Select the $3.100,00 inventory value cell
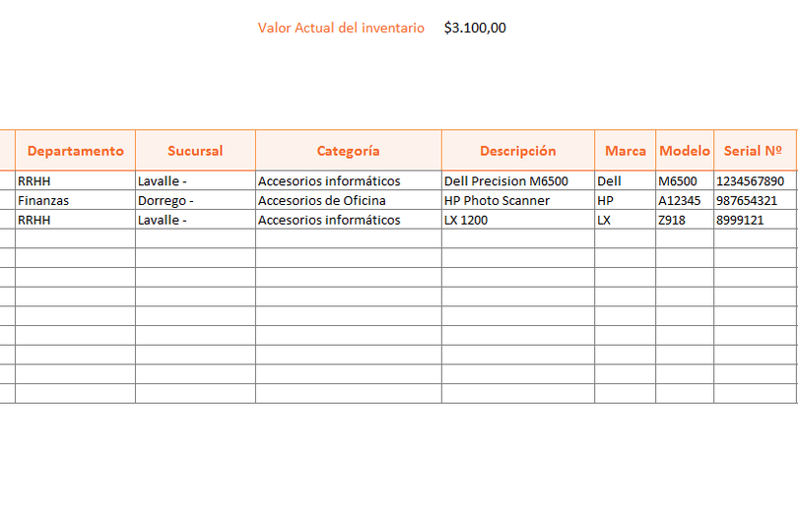Image resolution: width=798 pixels, height=532 pixels. pos(475,28)
